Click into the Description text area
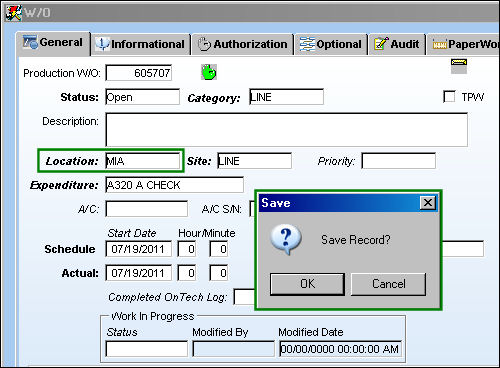500x368 pixels. (x=287, y=130)
